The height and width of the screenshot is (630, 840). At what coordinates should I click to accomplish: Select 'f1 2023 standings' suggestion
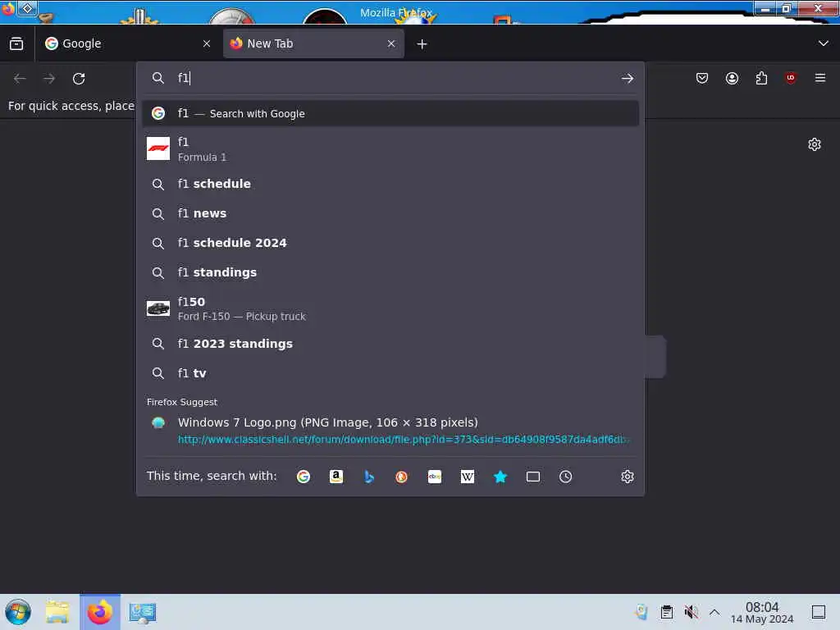390,344
